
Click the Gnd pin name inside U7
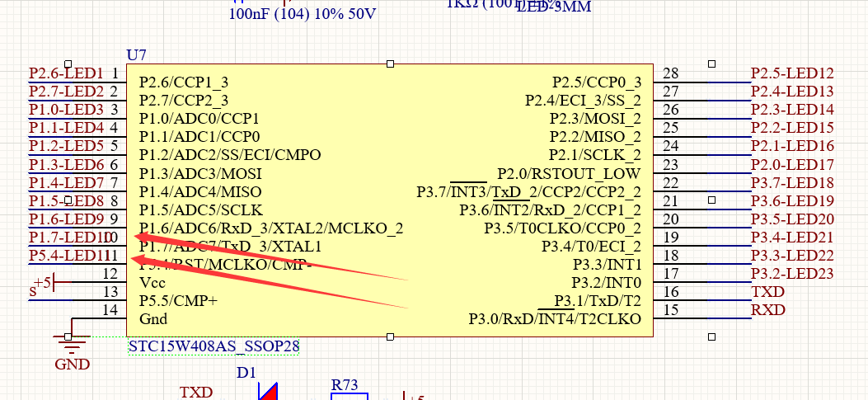153,320
